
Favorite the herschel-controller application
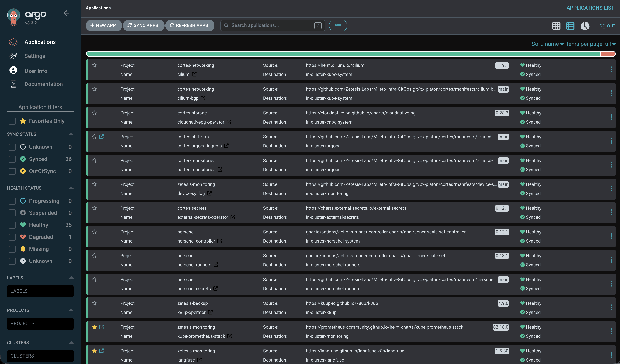pos(94,232)
